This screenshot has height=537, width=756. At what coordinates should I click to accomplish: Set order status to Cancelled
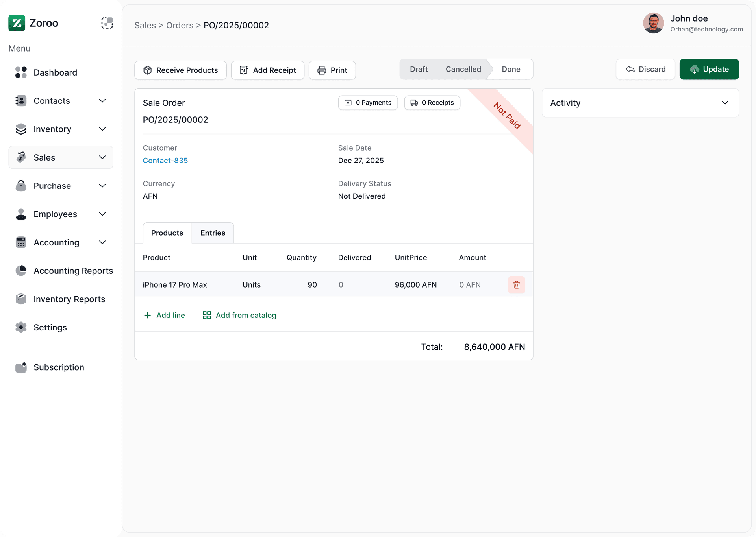click(x=463, y=69)
